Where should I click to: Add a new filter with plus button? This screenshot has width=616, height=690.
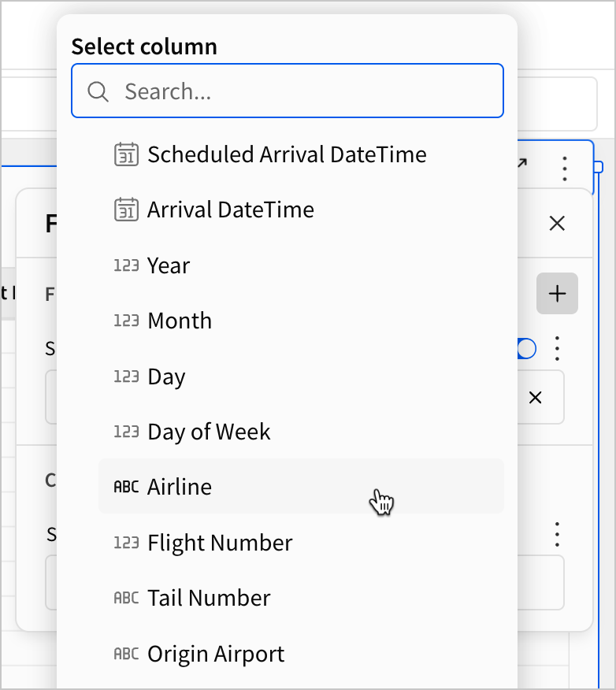coord(557,294)
